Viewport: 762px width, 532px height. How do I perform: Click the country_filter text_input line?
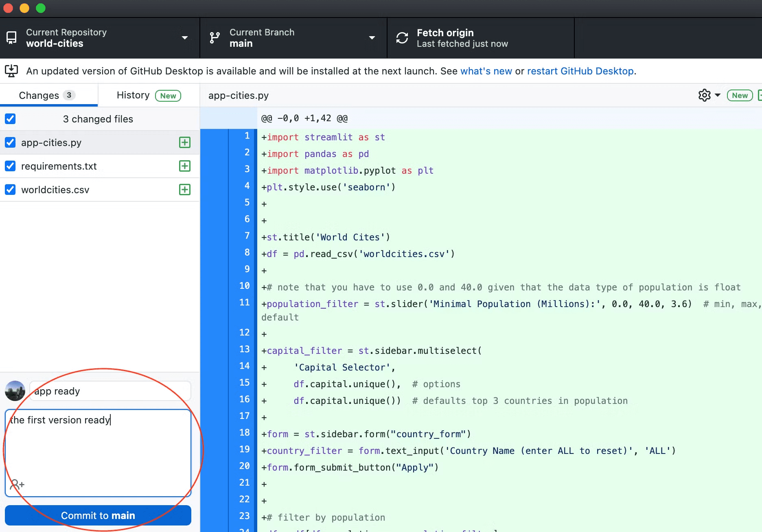tap(469, 451)
